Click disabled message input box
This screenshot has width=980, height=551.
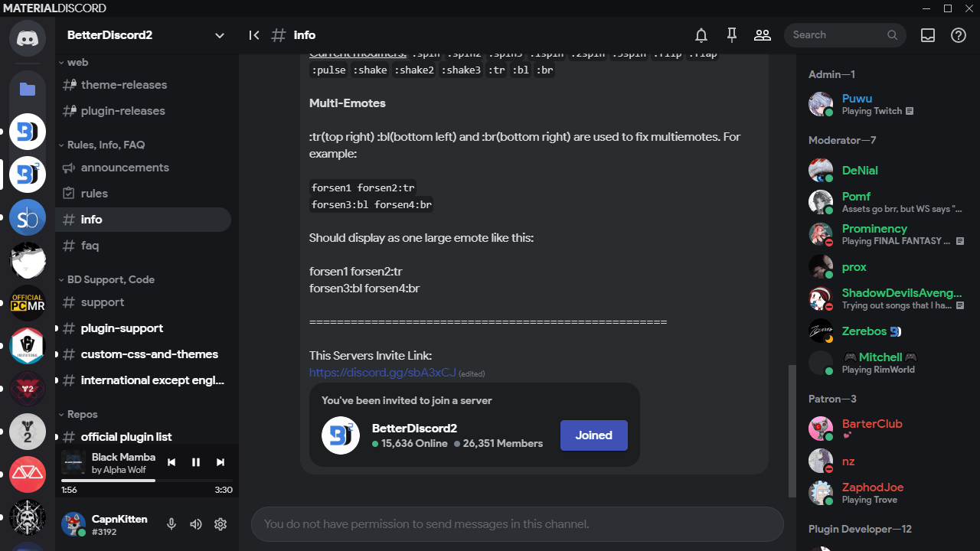click(518, 524)
